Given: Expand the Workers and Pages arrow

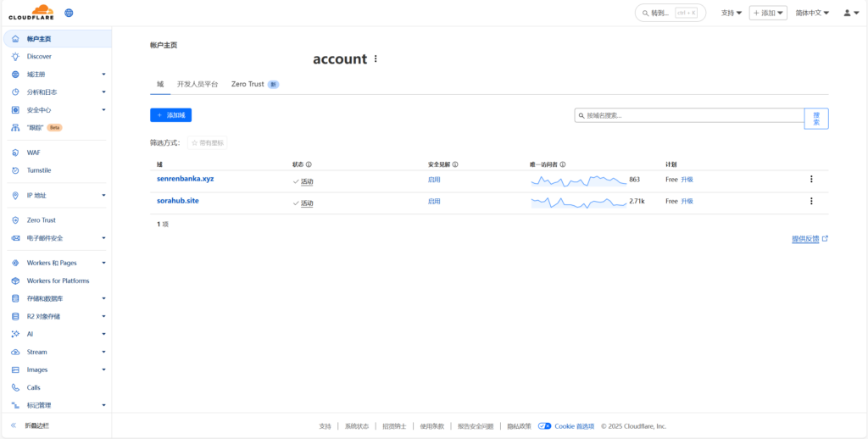Looking at the screenshot, I should coord(103,263).
